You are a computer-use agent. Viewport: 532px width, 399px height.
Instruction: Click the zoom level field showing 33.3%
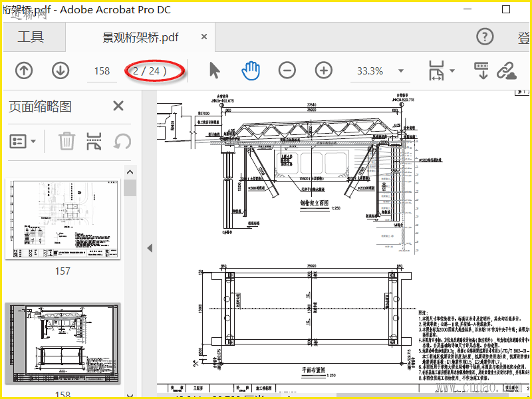(x=370, y=71)
